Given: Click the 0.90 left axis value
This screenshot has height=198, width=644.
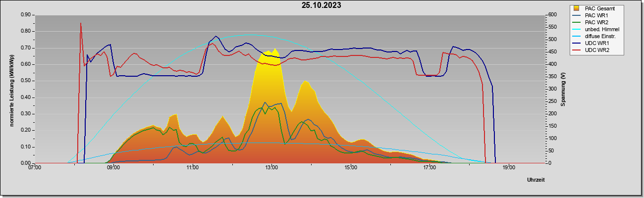Looking at the screenshot, I should 26,15.
